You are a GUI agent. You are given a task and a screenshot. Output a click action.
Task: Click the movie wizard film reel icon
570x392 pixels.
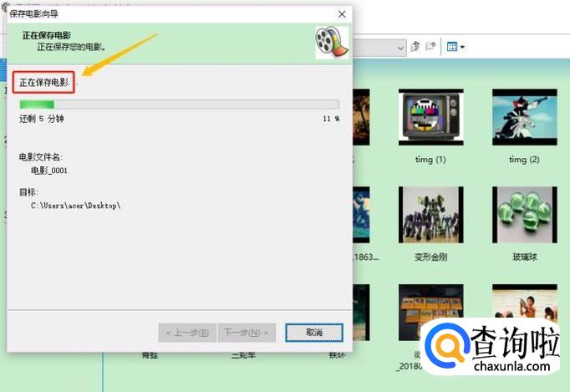tap(332, 42)
